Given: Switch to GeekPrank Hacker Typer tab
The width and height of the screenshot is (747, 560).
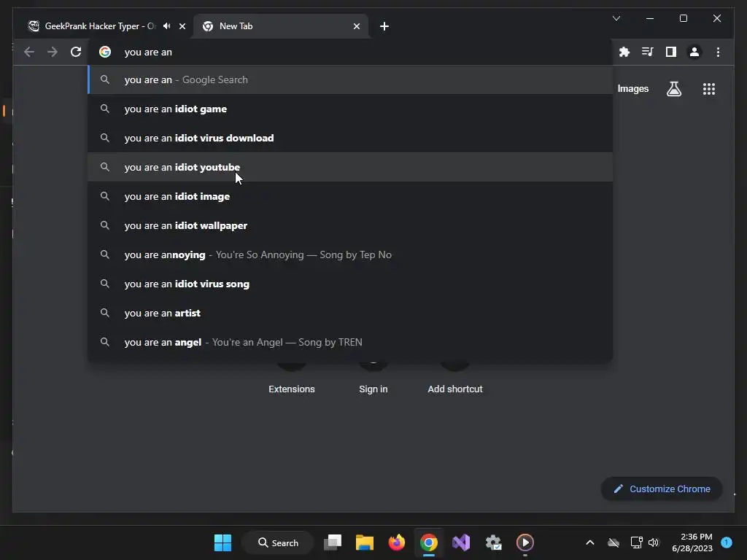Looking at the screenshot, I should click(100, 26).
